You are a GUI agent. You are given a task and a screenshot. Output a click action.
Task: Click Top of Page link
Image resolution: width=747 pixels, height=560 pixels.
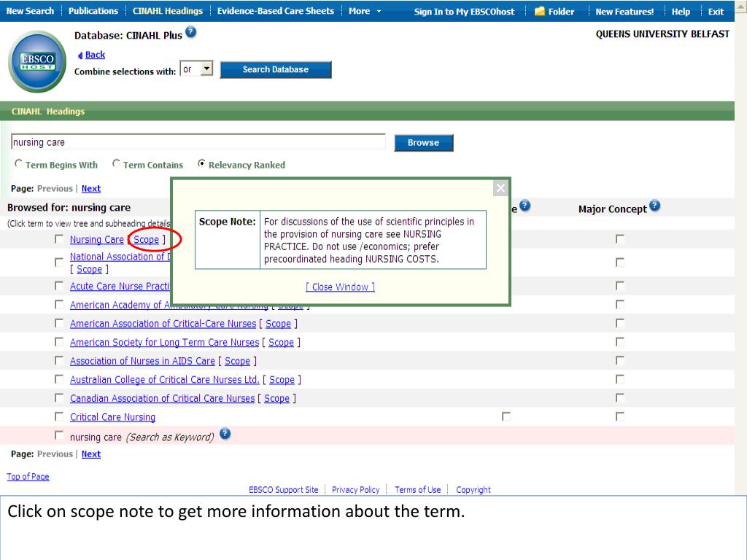(28, 477)
